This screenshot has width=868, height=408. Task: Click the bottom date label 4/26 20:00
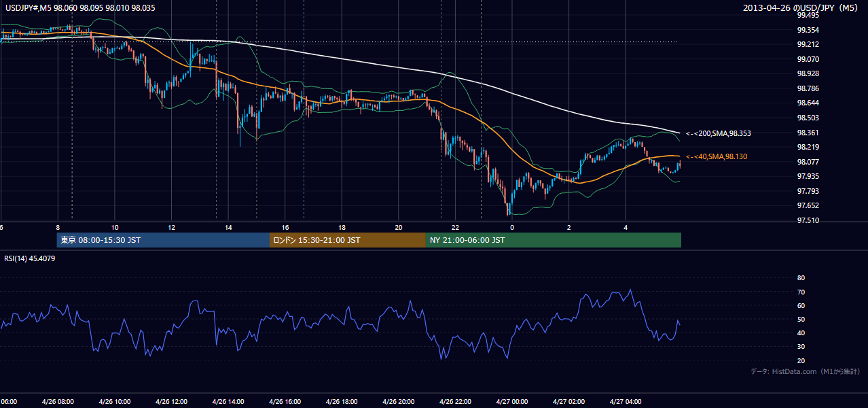click(398, 401)
